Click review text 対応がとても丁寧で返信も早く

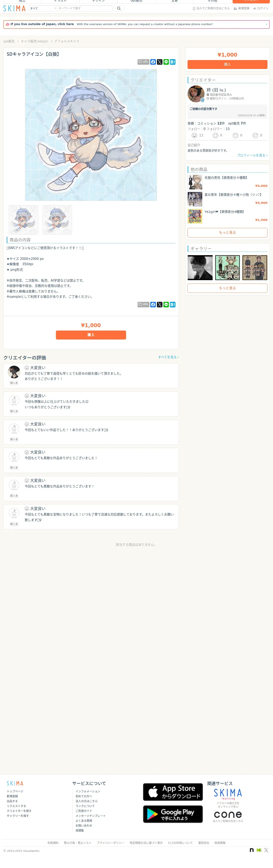(73, 373)
